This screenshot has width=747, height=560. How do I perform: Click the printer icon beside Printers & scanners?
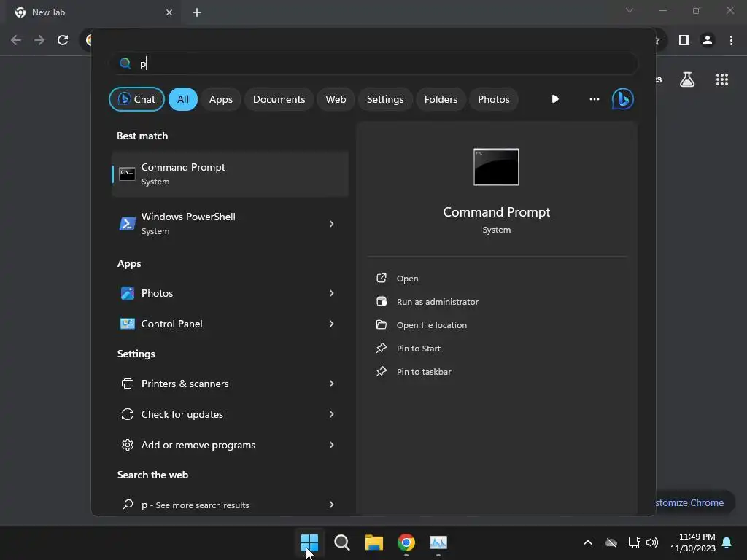point(127,384)
